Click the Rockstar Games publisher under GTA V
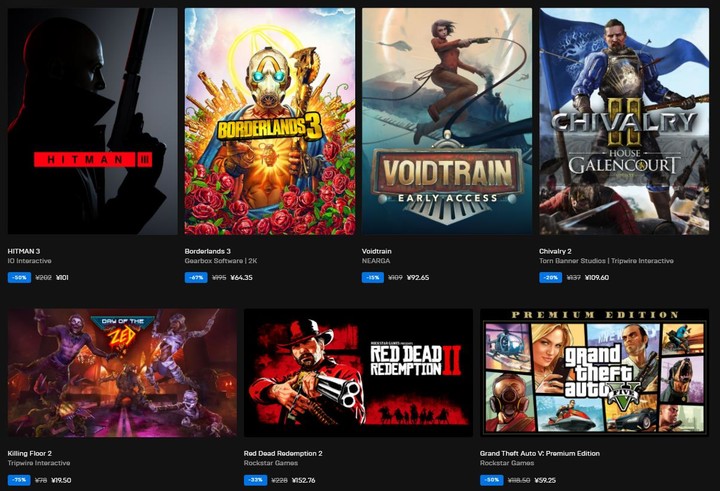Viewport: 720px width, 491px height. [x=507, y=463]
